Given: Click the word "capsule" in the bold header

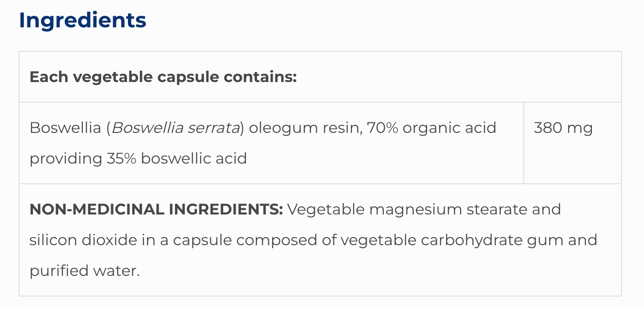Looking at the screenshot, I should (195, 77).
